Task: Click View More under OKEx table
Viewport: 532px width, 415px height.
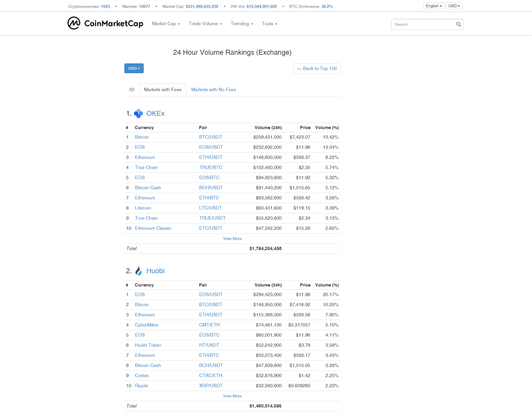Action: [x=232, y=238]
